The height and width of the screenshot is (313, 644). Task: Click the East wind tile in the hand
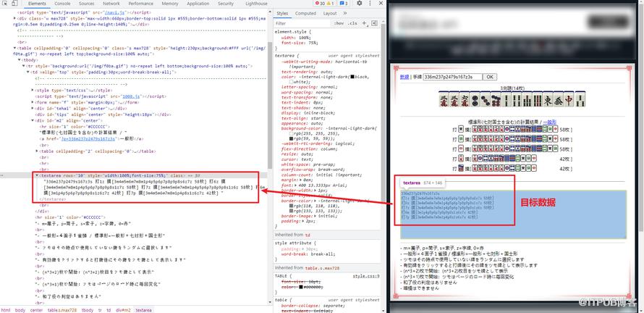(548, 99)
